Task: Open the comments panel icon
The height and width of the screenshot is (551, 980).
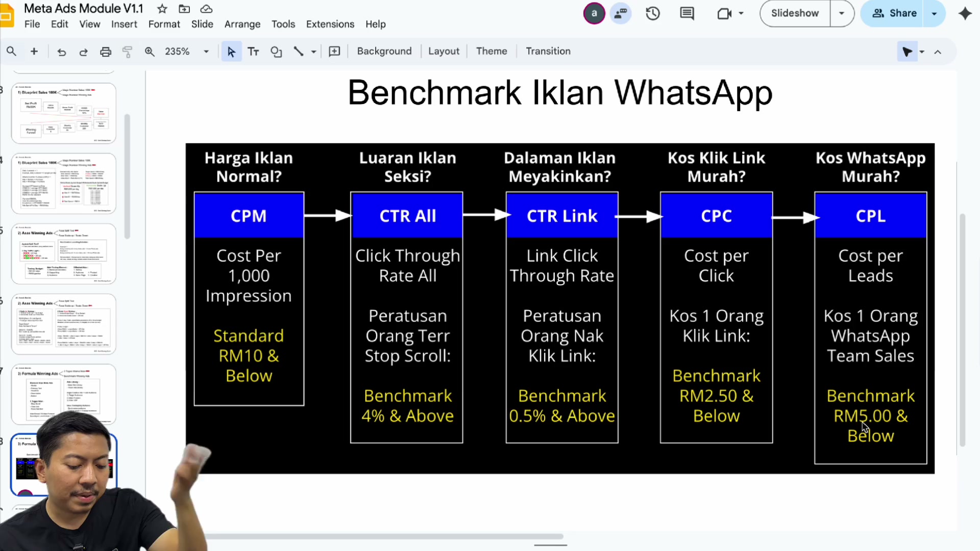Action: point(687,13)
